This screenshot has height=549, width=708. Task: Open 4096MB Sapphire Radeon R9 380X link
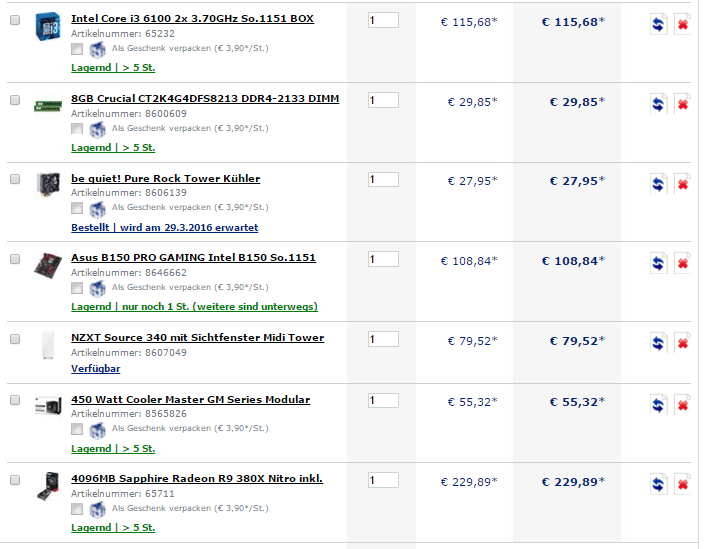pos(197,479)
